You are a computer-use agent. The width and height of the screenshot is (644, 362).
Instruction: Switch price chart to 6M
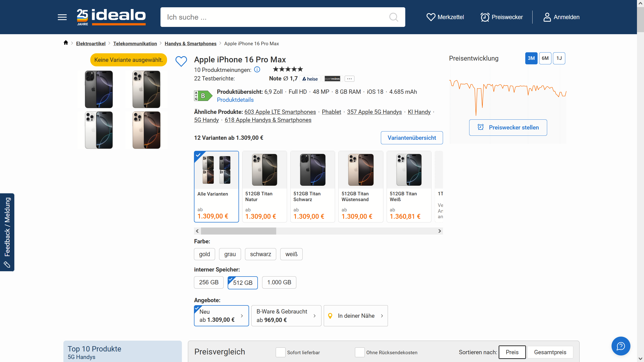(545, 58)
